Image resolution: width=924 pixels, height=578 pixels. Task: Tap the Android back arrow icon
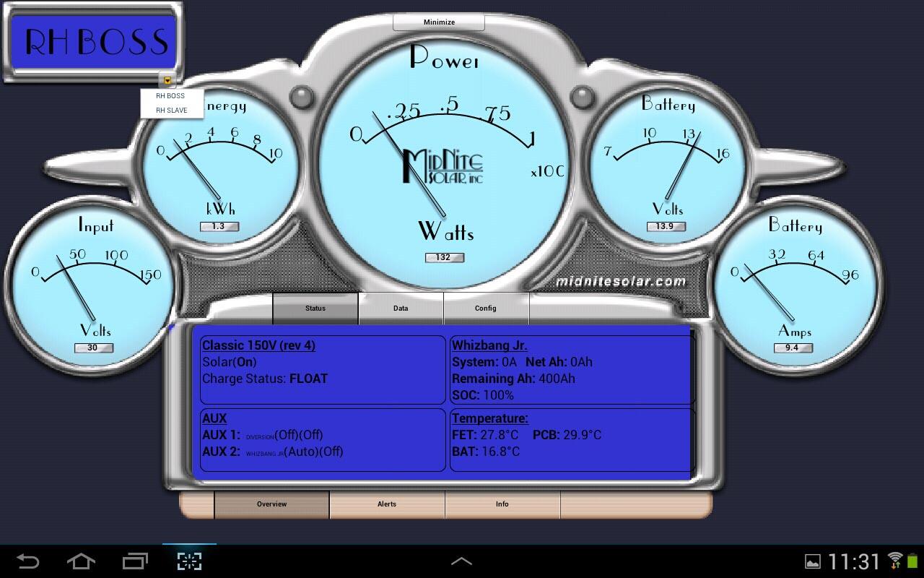[27, 561]
